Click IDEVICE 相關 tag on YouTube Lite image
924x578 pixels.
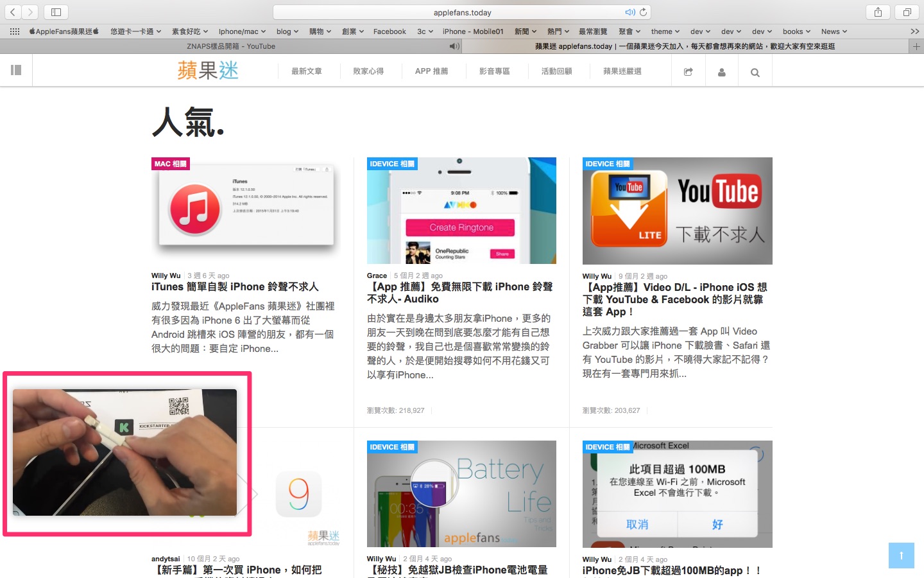[x=608, y=164]
